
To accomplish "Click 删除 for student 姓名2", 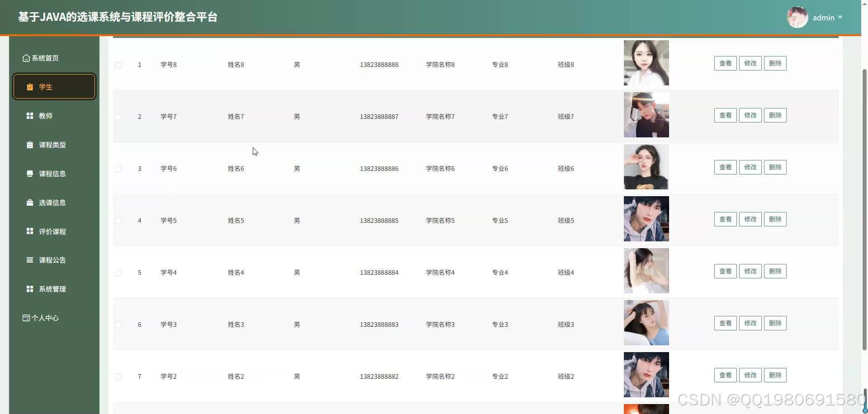I will (x=775, y=375).
